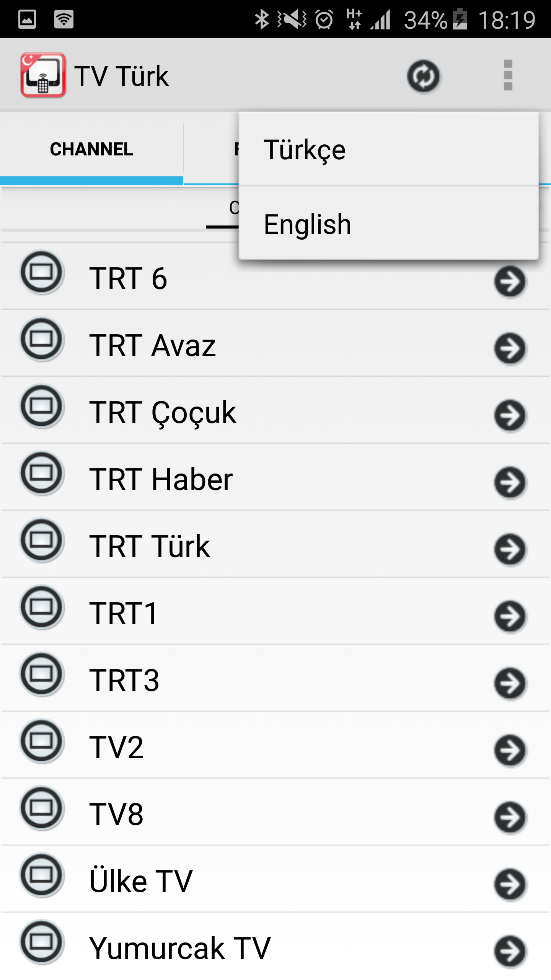This screenshot has width=551, height=980.
Task: Open the gallery notification in status bar
Action: click(27, 19)
